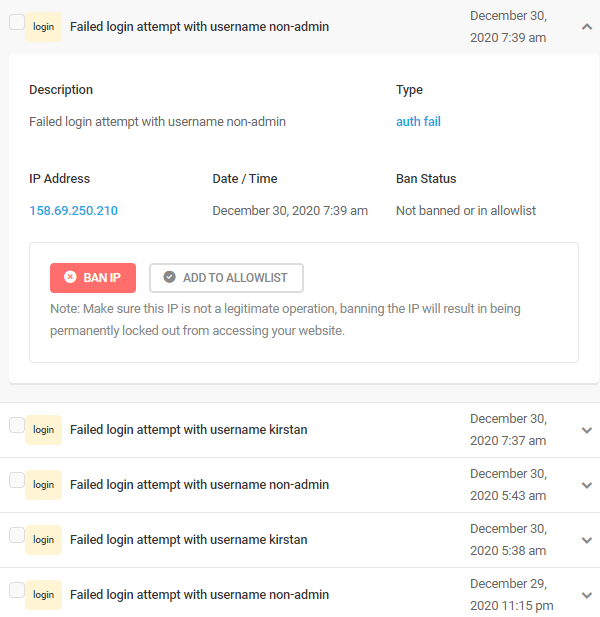Image resolution: width=600 pixels, height=617 pixels.
Task: Click the ADD TO ALLOWLIST button
Action: click(226, 278)
